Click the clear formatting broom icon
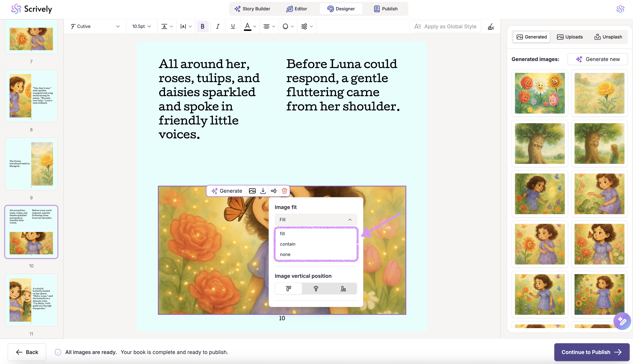 tap(491, 26)
